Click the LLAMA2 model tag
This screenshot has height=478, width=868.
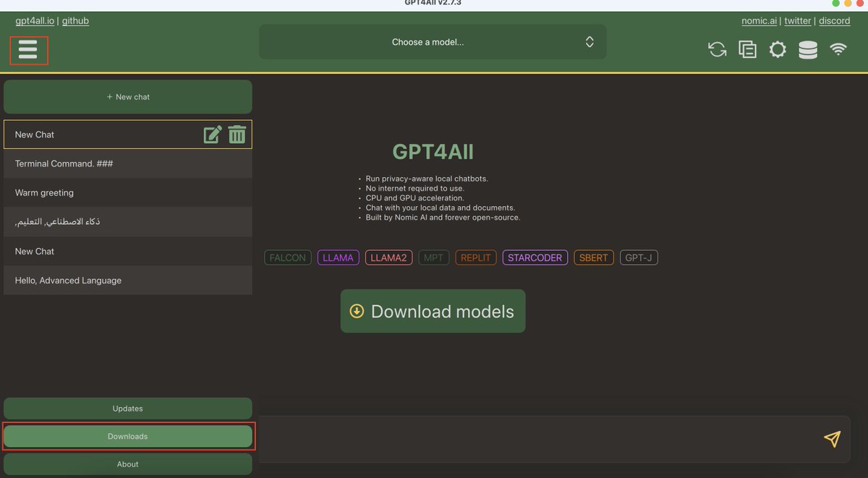click(x=389, y=257)
